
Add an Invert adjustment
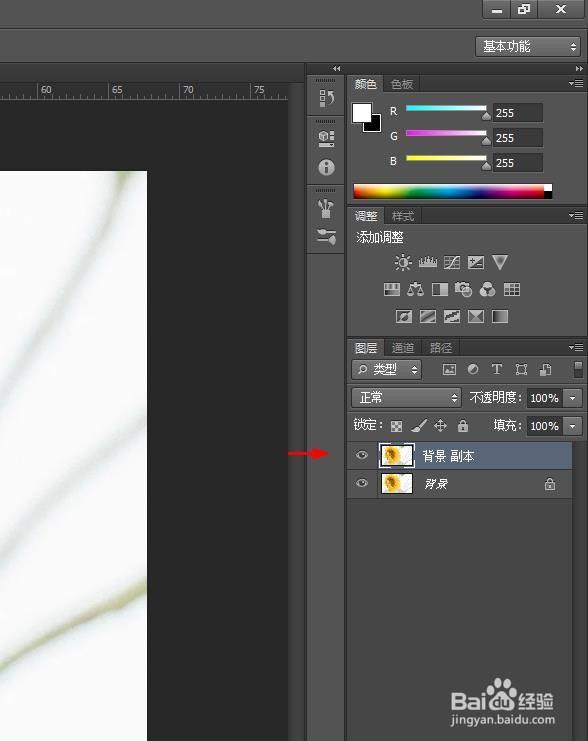tap(404, 316)
